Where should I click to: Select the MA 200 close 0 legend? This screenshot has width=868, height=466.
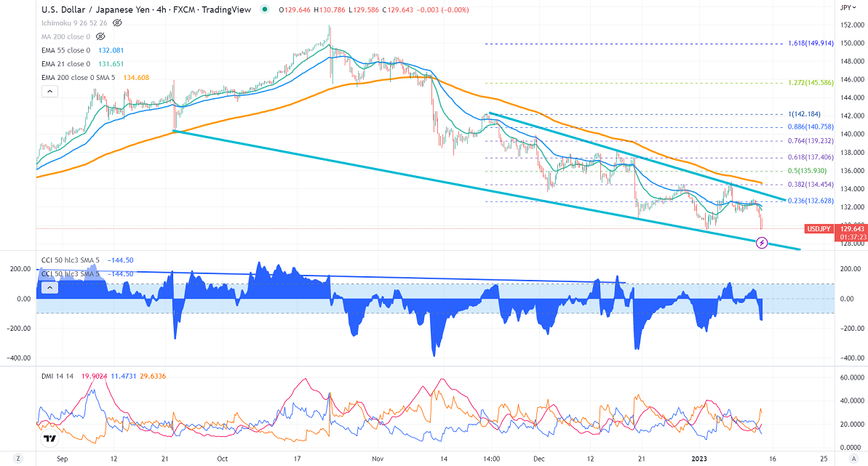(x=65, y=36)
